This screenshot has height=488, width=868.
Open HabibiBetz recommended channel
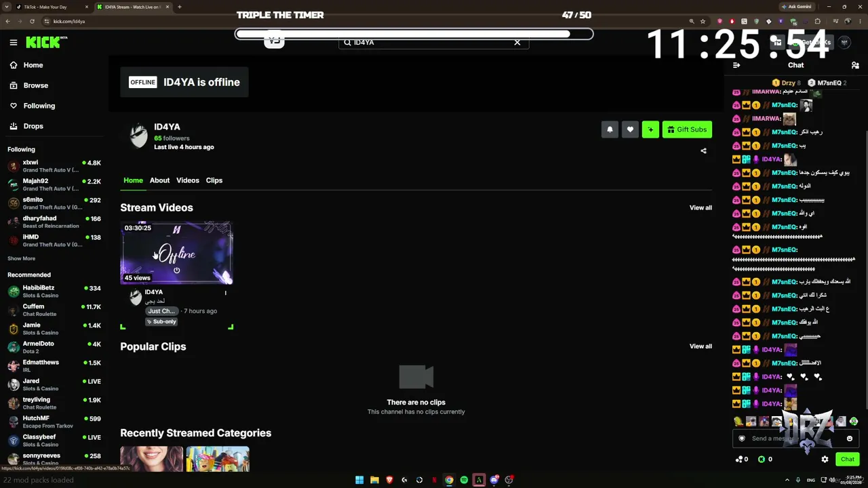(54, 291)
